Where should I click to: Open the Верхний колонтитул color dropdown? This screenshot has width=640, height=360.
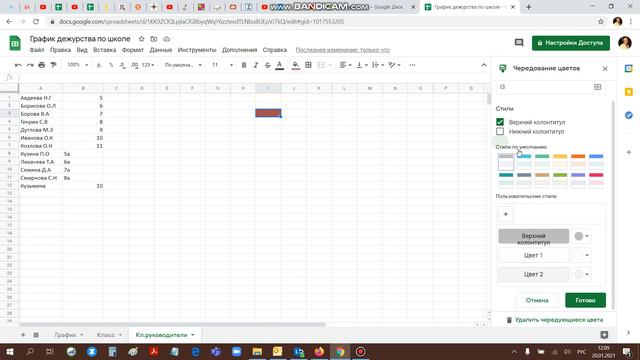coord(582,236)
